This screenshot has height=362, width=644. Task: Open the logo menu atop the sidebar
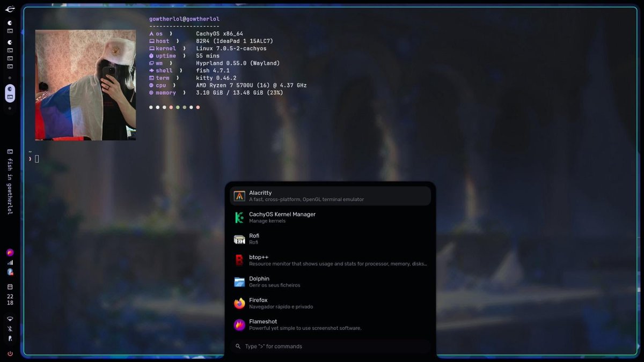point(10,9)
